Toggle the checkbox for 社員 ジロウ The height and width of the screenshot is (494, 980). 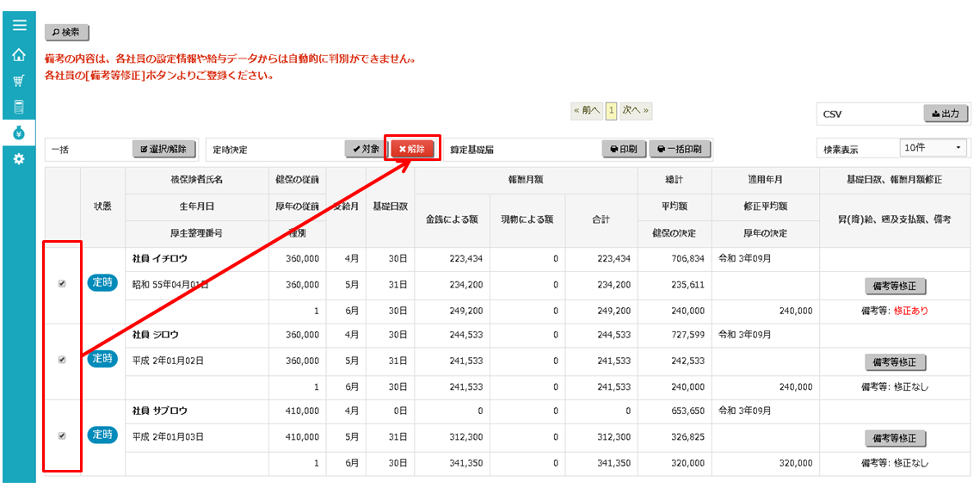pyautogui.click(x=62, y=360)
